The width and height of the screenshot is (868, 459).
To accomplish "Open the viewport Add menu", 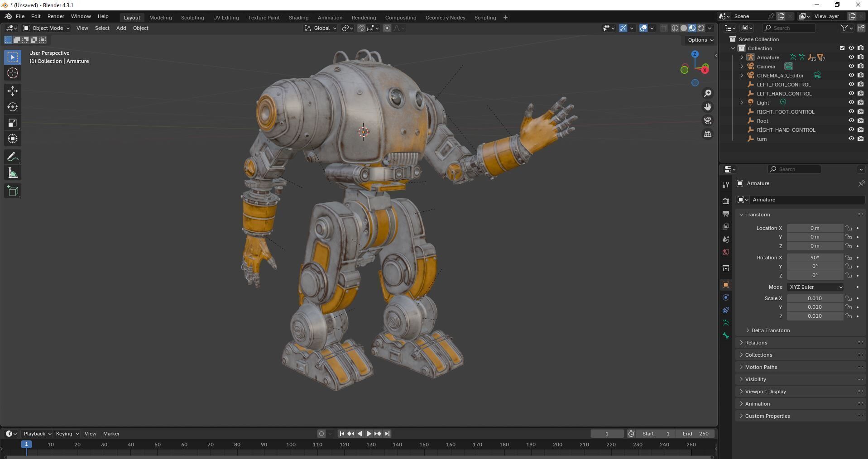I will [121, 28].
